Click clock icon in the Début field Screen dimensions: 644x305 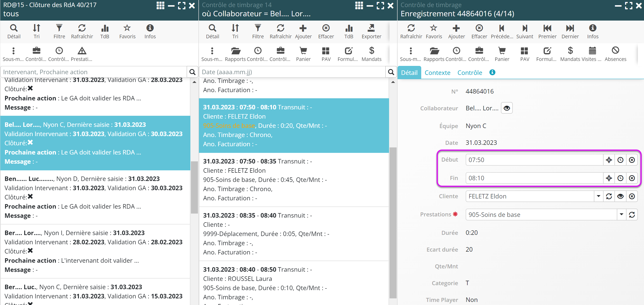pyautogui.click(x=620, y=160)
